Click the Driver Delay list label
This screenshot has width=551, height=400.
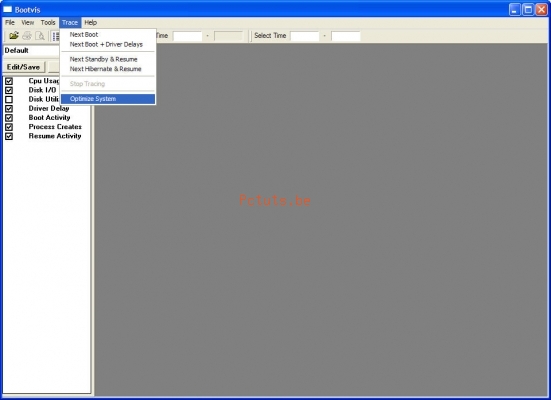pos(49,108)
